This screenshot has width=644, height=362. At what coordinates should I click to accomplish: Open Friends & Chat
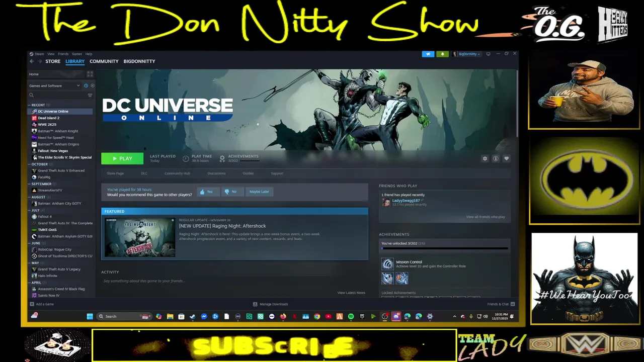(501, 304)
